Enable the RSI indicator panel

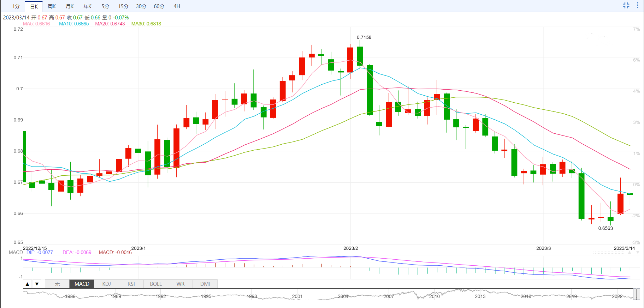[131, 284]
